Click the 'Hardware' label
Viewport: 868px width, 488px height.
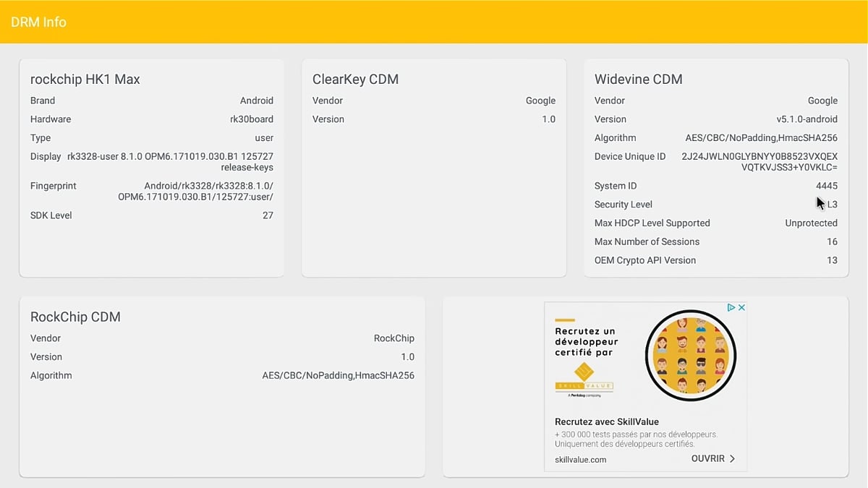(51, 119)
